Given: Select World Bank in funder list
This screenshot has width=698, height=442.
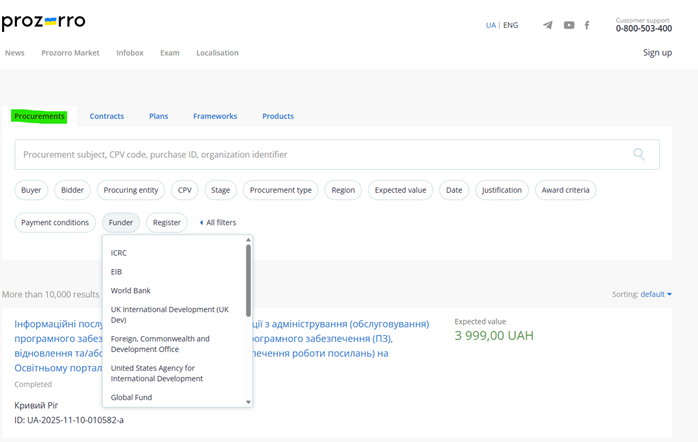Looking at the screenshot, I should 130,290.
